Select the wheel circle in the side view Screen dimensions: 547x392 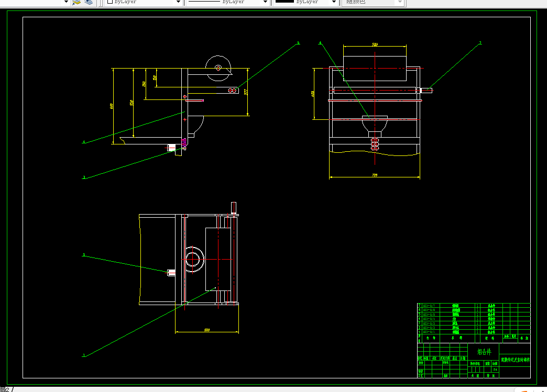pyautogui.click(x=218, y=68)
